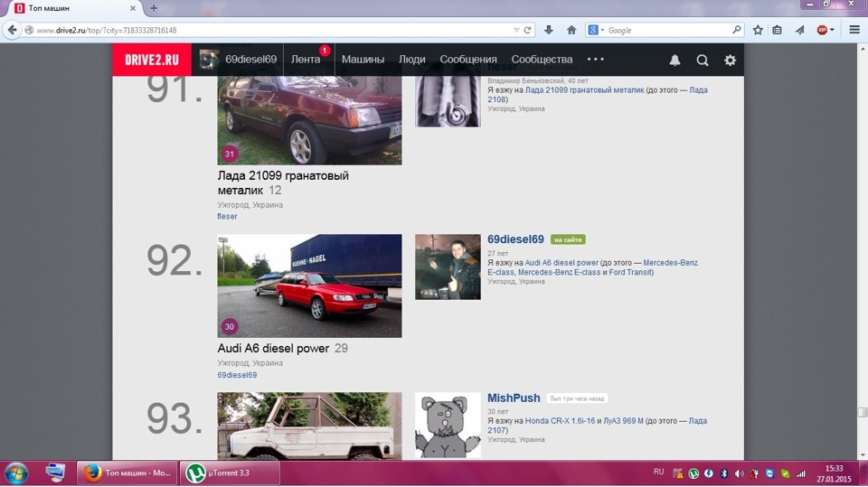Open Лента with notification badge
Image resolution: width=868 pixels, height=487 pixels.
(309, 60)
